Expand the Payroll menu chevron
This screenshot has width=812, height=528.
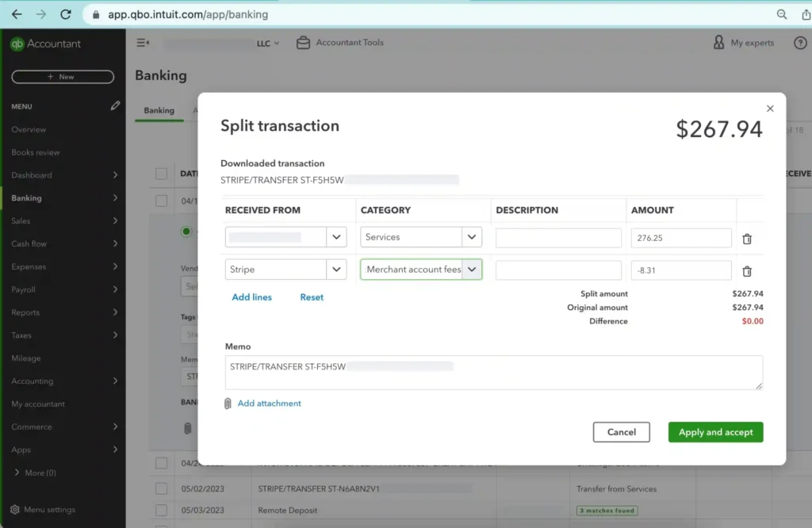point(115,289)
